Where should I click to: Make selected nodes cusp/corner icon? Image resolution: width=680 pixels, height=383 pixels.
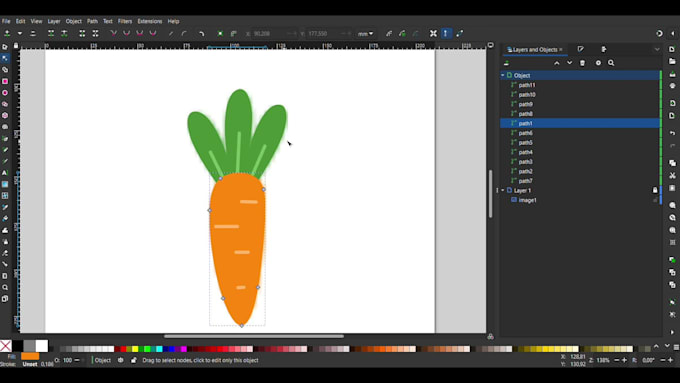(x=114, y=33)
